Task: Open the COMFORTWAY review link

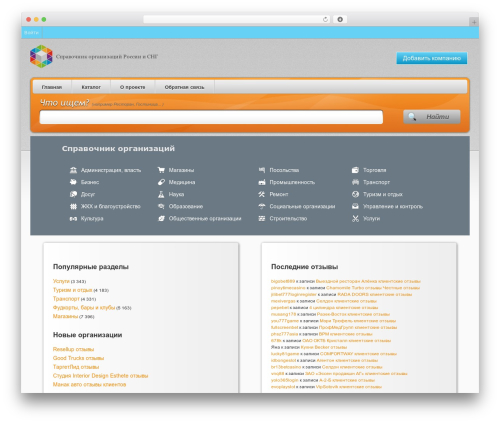Action: click(x=358, y=354)
